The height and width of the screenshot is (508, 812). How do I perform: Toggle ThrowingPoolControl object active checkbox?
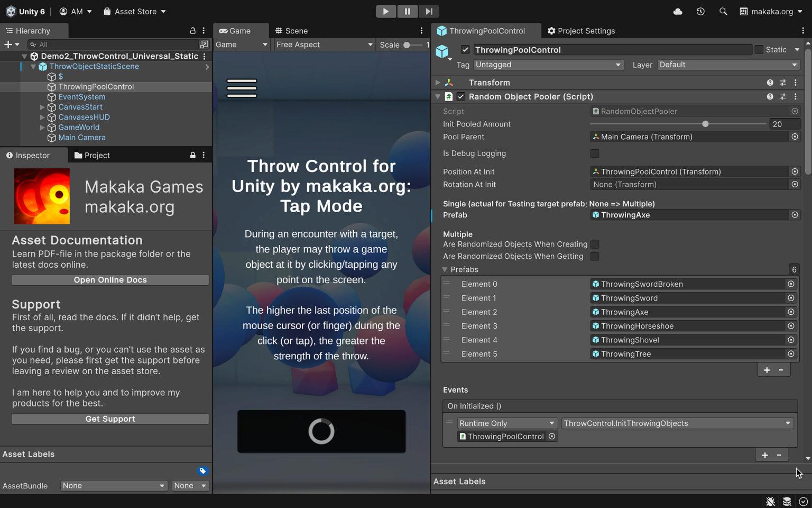(x=465, y=50)
